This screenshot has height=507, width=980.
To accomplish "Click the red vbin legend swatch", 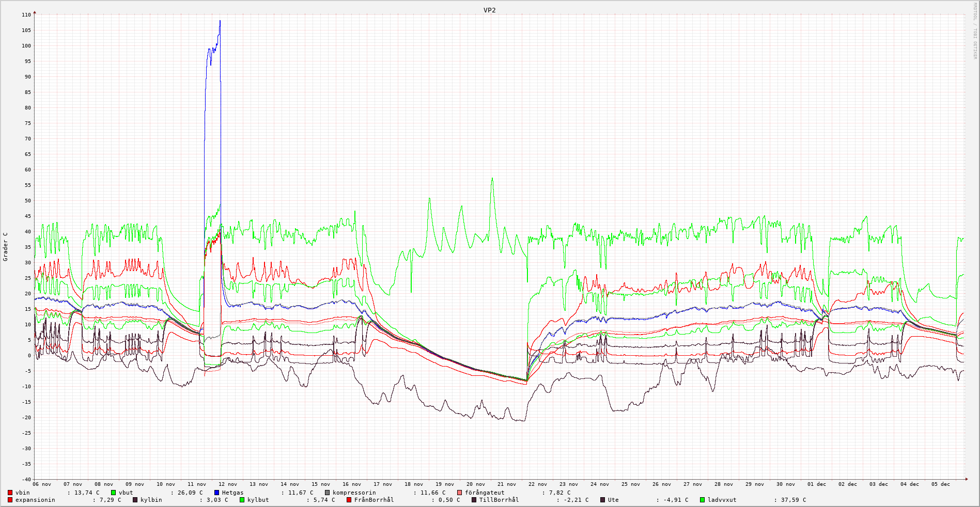I will 10,493.
